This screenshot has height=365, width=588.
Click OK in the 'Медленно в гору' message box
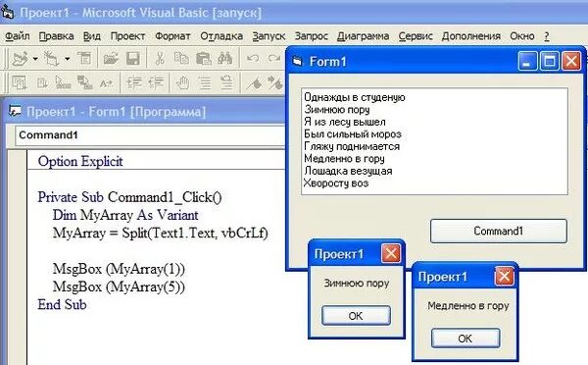tap(465, 339)
